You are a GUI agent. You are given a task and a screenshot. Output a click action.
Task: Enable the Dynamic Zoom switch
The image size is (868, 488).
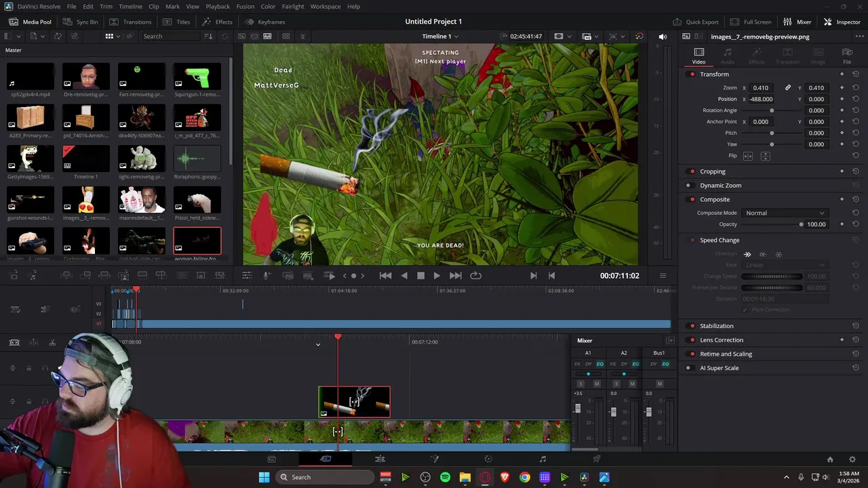(x=688, y=185)
